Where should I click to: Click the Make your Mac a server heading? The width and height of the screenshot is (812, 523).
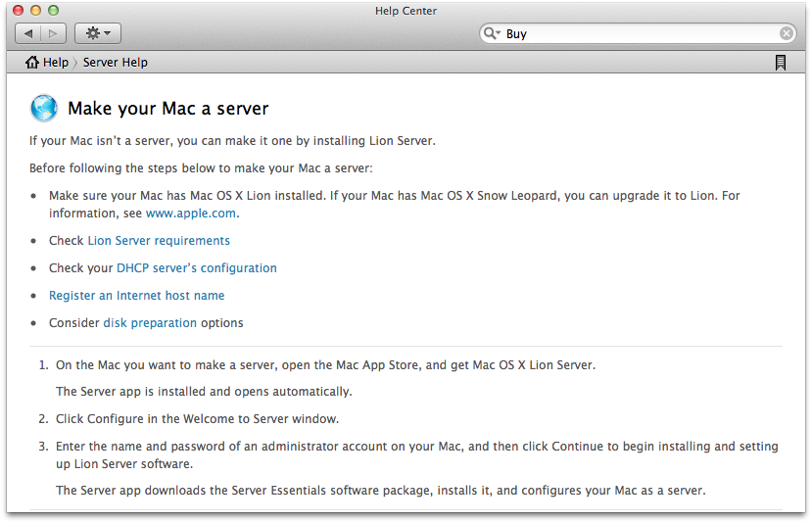[168, 109]
